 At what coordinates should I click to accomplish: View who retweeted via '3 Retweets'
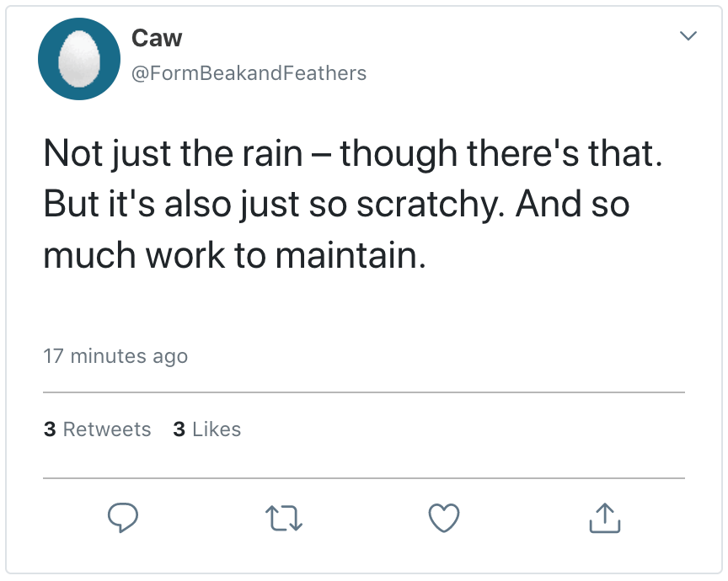(x=97, y=429)
